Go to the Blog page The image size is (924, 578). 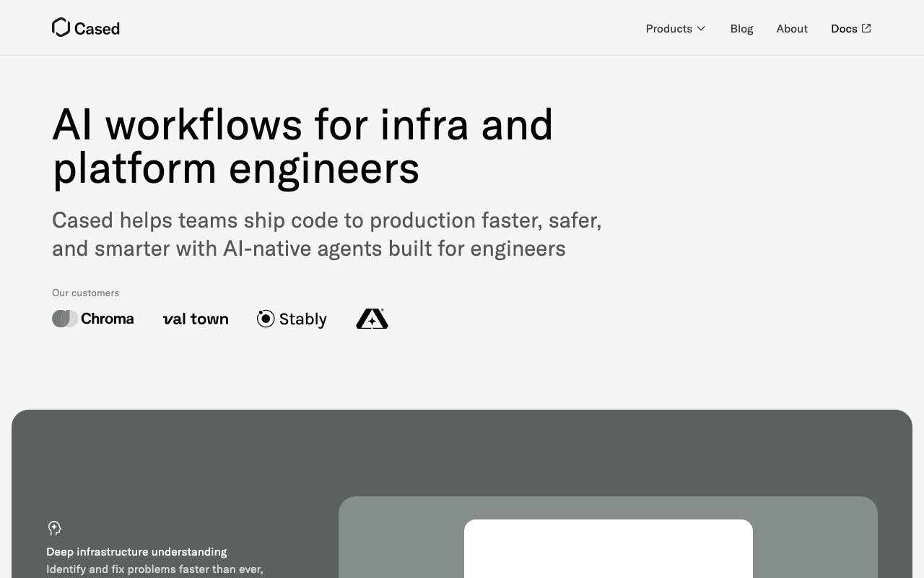741,29
